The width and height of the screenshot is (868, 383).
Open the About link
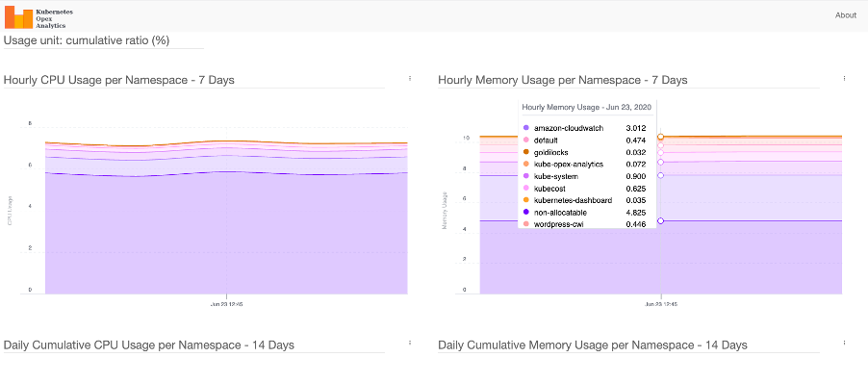[x=845, y=15]
